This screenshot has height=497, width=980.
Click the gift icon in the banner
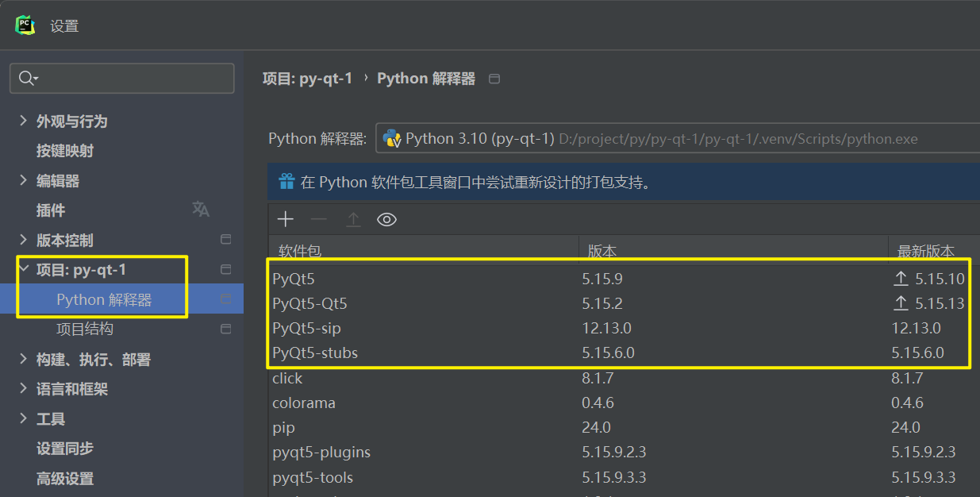286,182
